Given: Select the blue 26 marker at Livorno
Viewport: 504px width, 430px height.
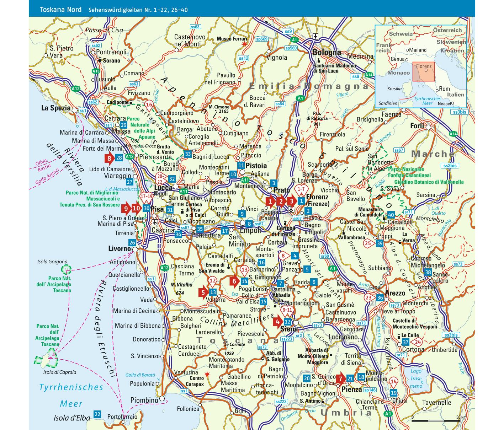Looking at the screenshot, I should pos(132,243).
